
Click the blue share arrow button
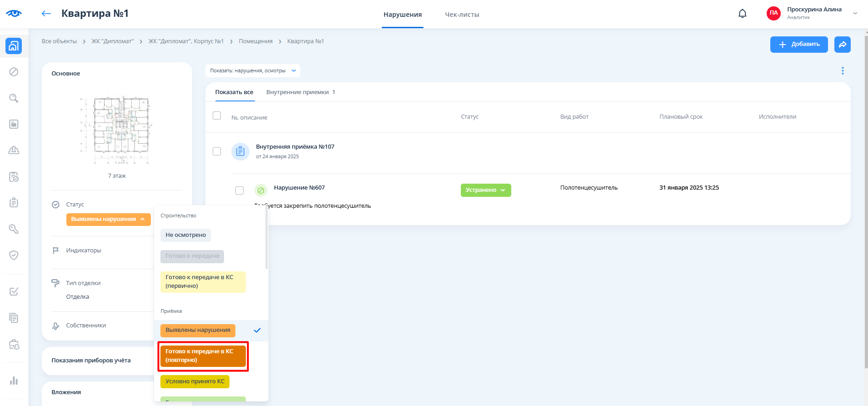(x=842, y=45)
